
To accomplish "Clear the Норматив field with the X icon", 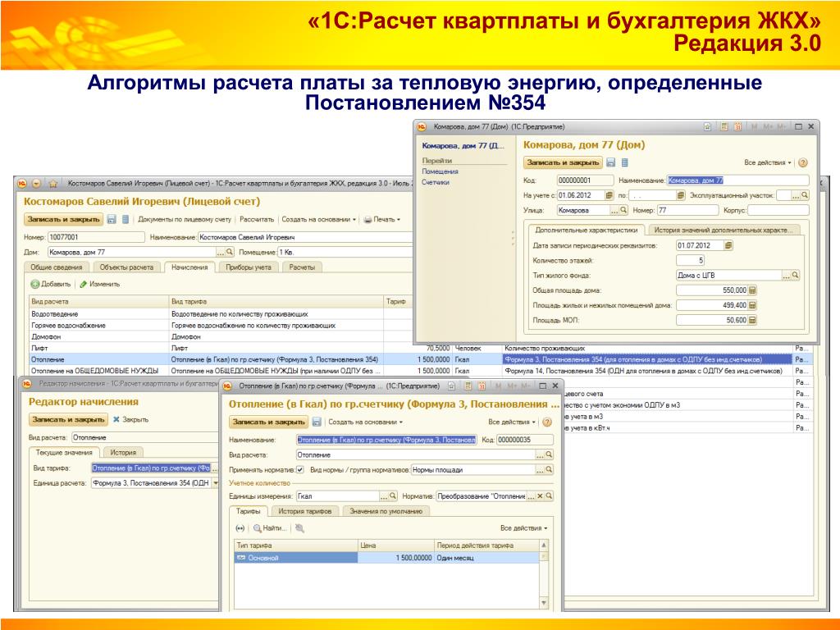I will click(540, 496).
